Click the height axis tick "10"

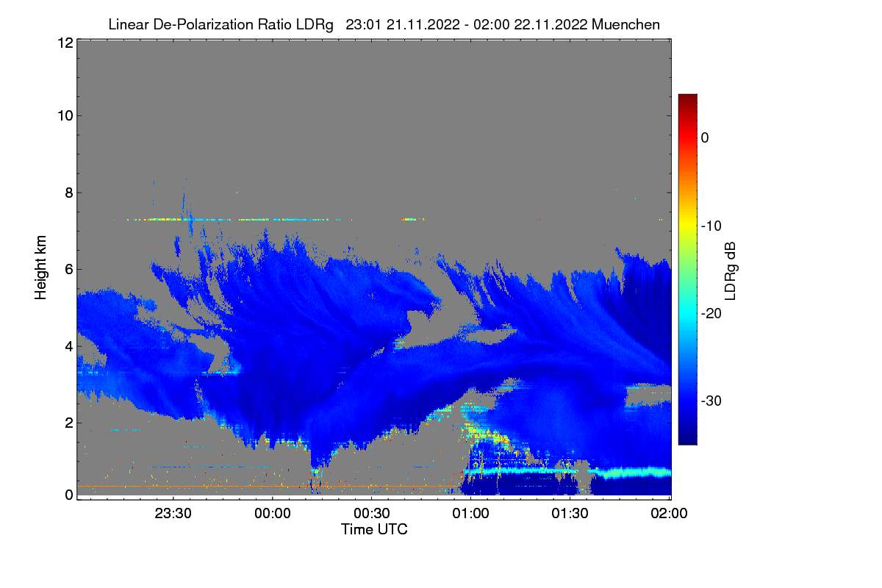(64, 115)
